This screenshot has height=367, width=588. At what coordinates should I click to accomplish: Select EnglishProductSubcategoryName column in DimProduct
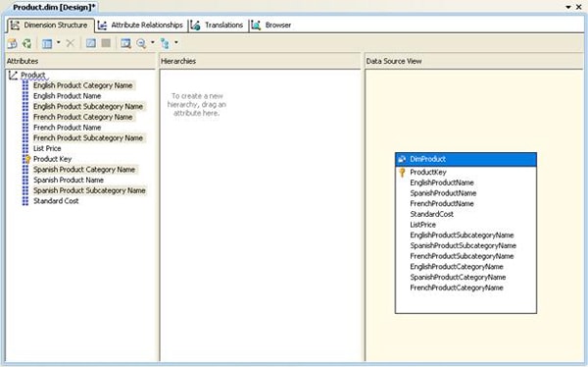tap(462, 236)
